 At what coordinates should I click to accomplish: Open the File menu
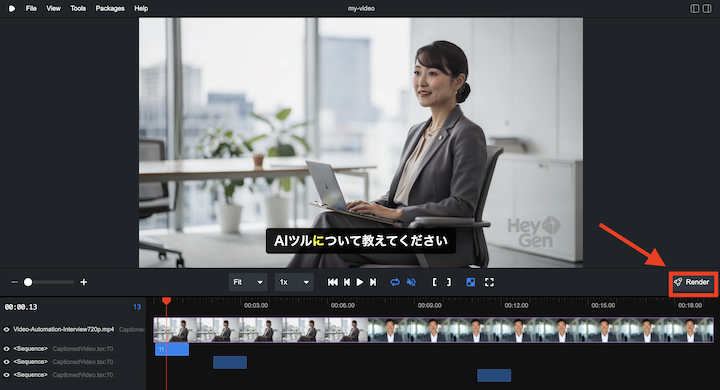[31, 8]
